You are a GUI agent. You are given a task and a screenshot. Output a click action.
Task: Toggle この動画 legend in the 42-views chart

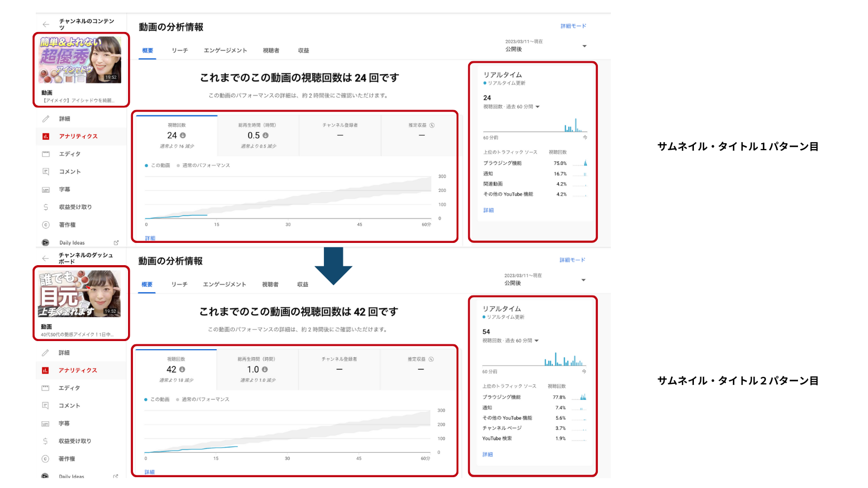coord(159,400)
